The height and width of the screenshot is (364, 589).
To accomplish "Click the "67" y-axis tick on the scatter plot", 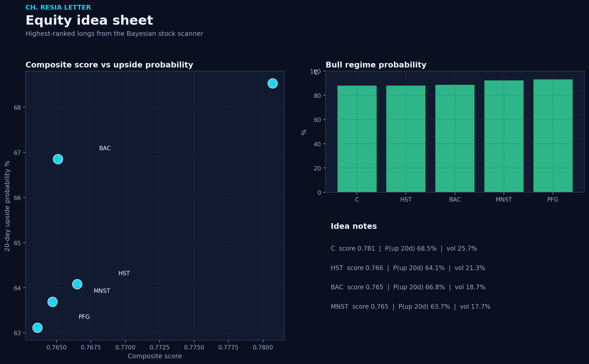I will click(x=17, y=153).
